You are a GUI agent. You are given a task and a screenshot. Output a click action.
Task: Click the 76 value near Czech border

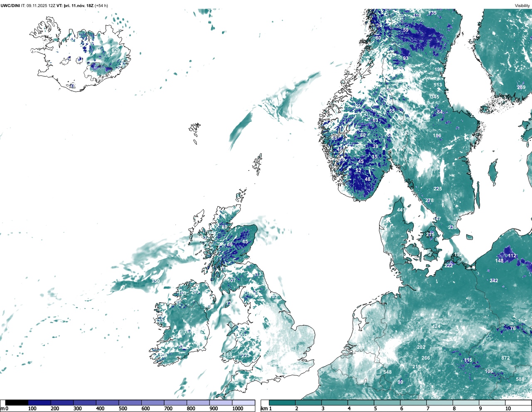point(513,328)
